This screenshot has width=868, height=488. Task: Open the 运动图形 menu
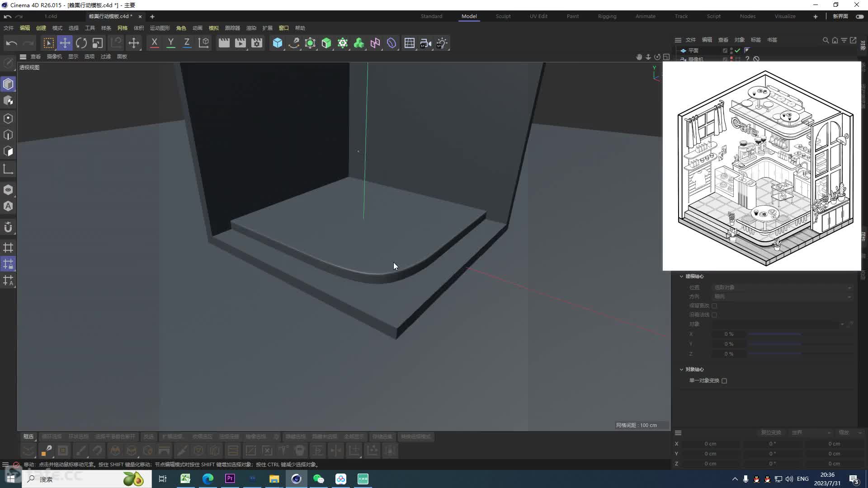pos(160,28)
